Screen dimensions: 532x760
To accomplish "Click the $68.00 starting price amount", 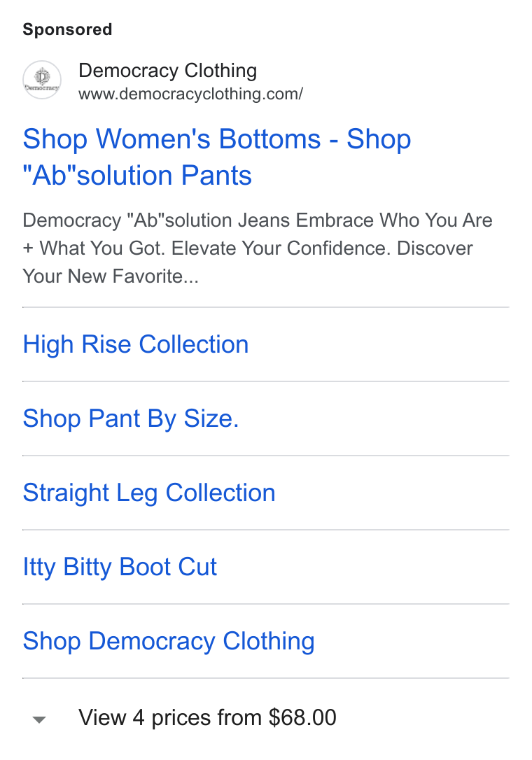I will point(302,718).
